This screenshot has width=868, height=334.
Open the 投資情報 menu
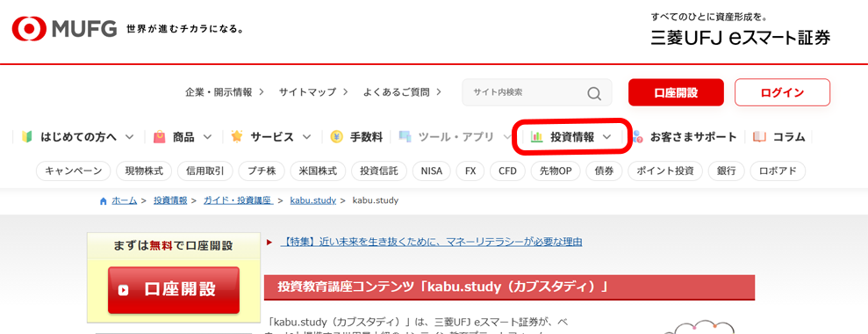(x=571, y=136)
